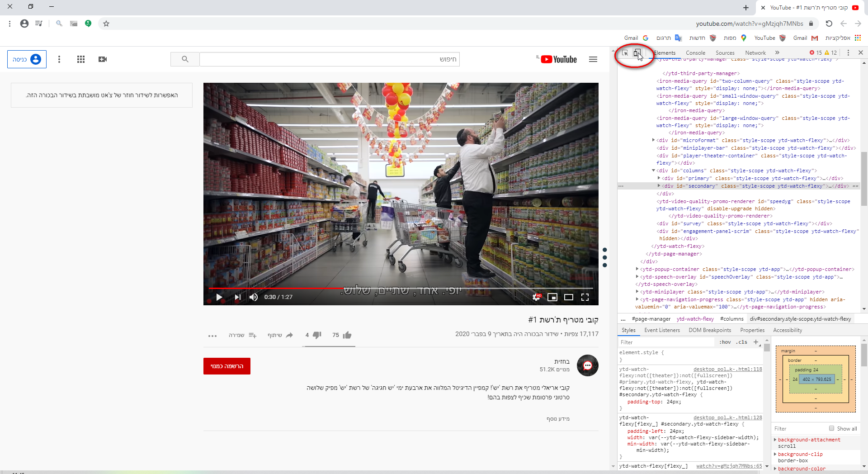Reload the page

click(x=829, y=24)
